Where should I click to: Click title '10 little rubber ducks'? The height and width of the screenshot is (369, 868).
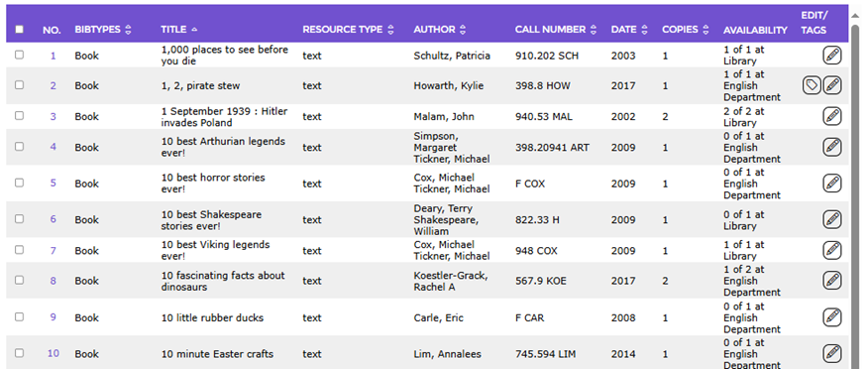pos(212,317)
